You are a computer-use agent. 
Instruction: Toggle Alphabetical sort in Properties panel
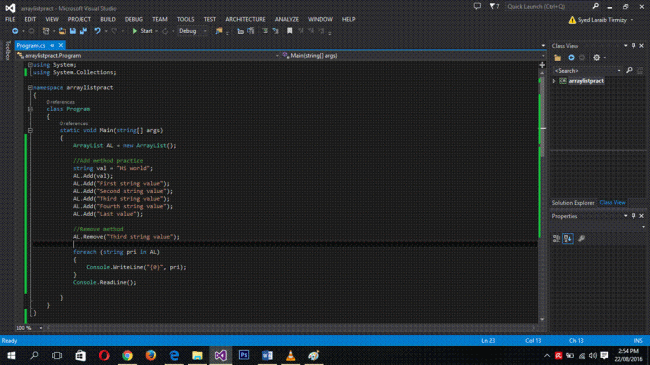(x=568, y=238)
